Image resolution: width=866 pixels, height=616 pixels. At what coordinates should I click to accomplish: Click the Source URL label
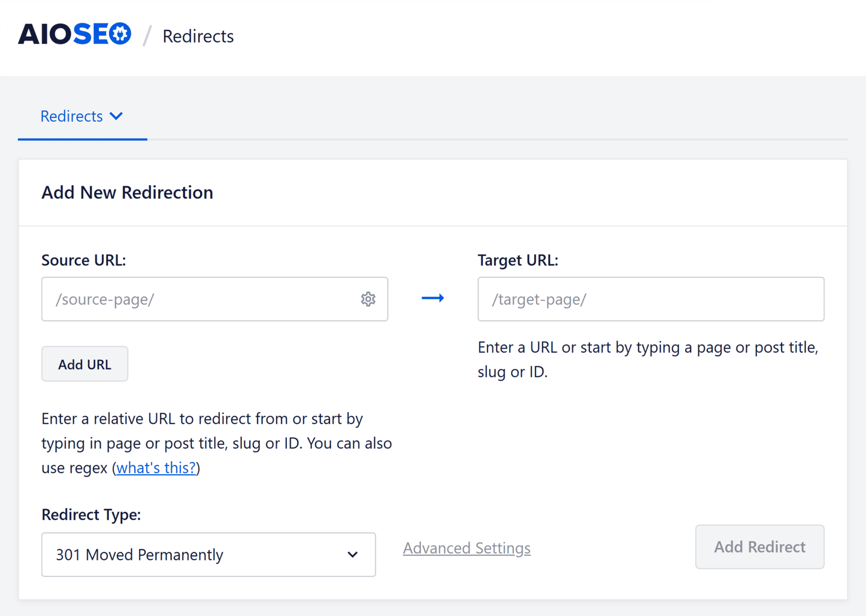coord(83,260)
